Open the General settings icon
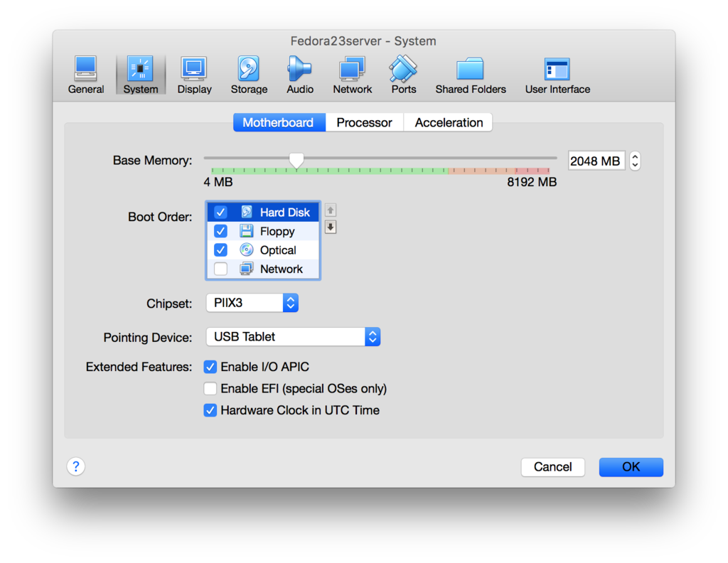The height and width of the screenshot is (563, 728). pyautogui.click(x=86, y=75)
